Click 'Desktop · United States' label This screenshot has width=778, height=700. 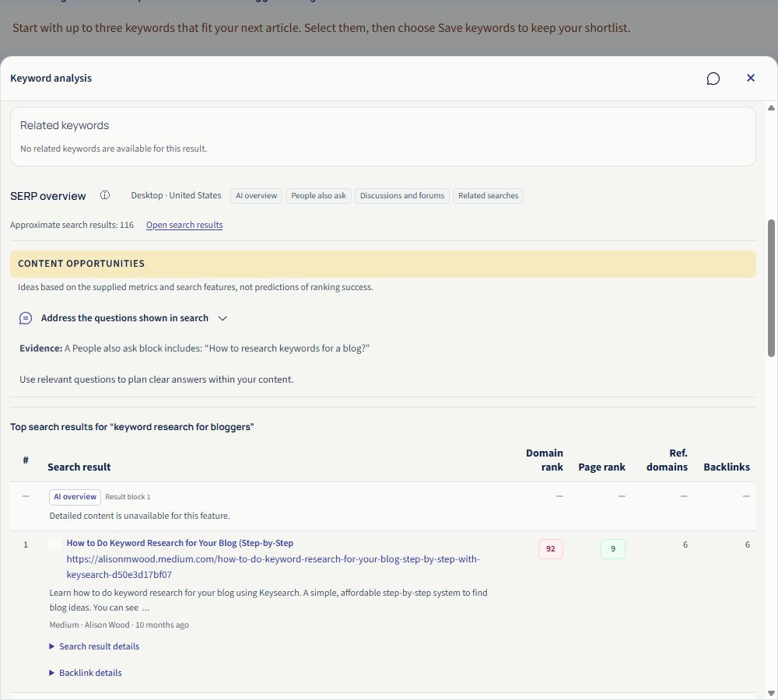176,195
